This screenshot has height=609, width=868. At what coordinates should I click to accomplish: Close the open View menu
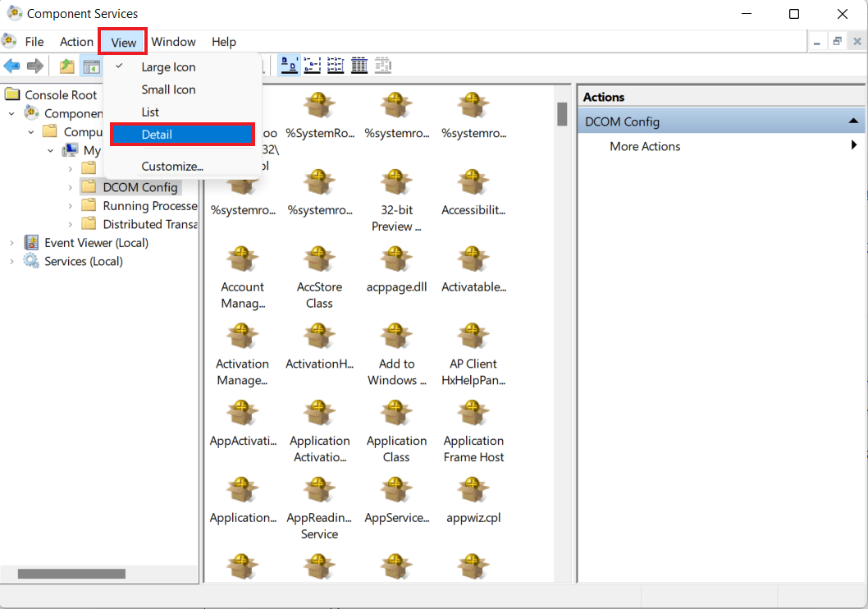[123, 42]
